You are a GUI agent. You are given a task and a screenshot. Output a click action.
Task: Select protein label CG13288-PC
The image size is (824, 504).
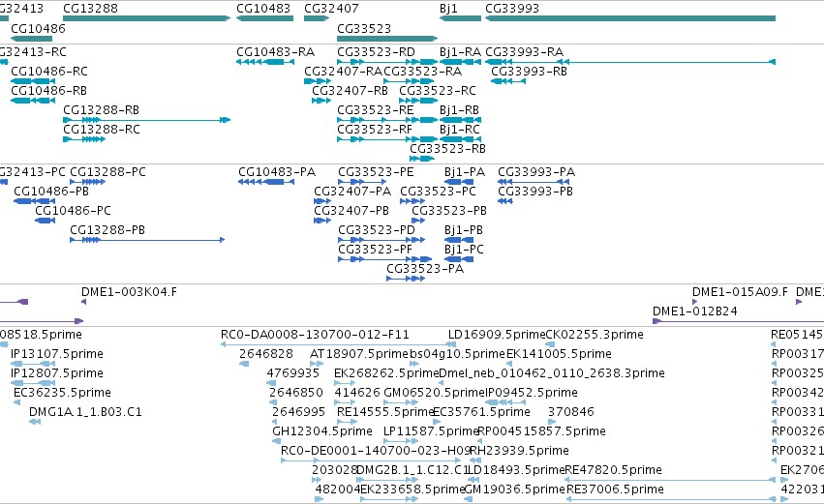107,172
